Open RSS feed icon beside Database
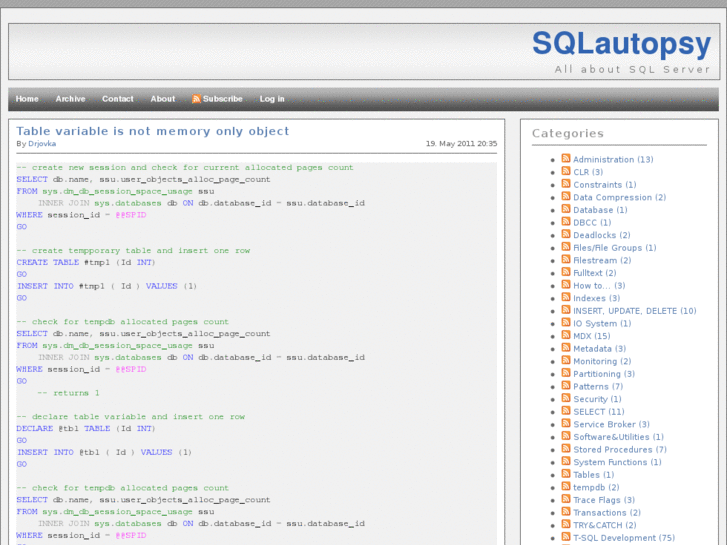 pos(566,209)
